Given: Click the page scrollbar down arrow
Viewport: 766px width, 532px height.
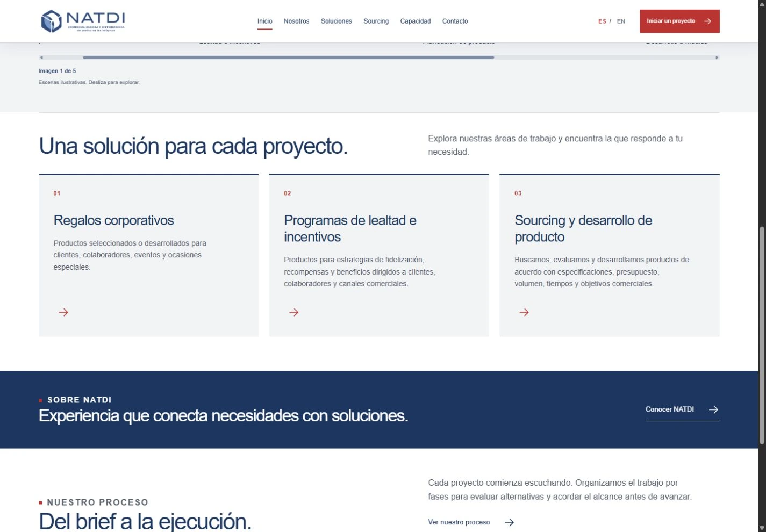Looking at the screenshot, I should tap(762, 527).
